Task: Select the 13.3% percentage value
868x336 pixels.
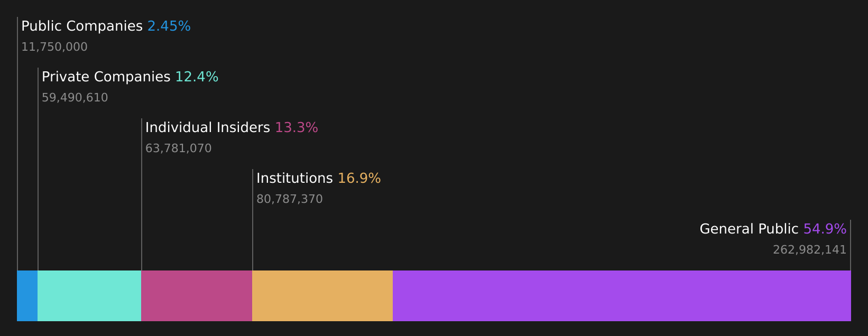Action: click(297, 128)
